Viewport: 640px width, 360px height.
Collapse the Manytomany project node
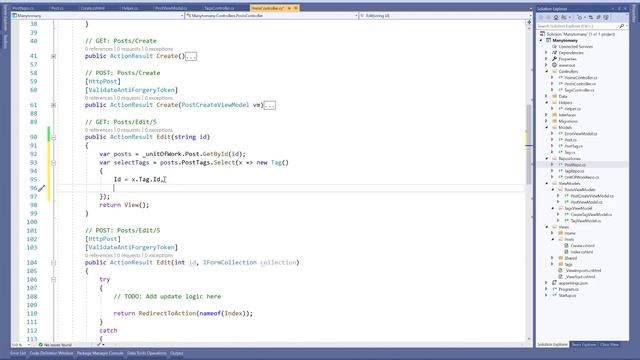tap(542, 40)
